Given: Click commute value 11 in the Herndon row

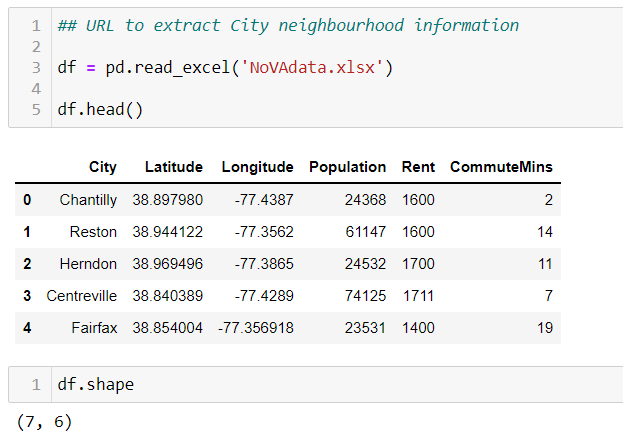Looking at the screenshot, I should coord(545,264).
